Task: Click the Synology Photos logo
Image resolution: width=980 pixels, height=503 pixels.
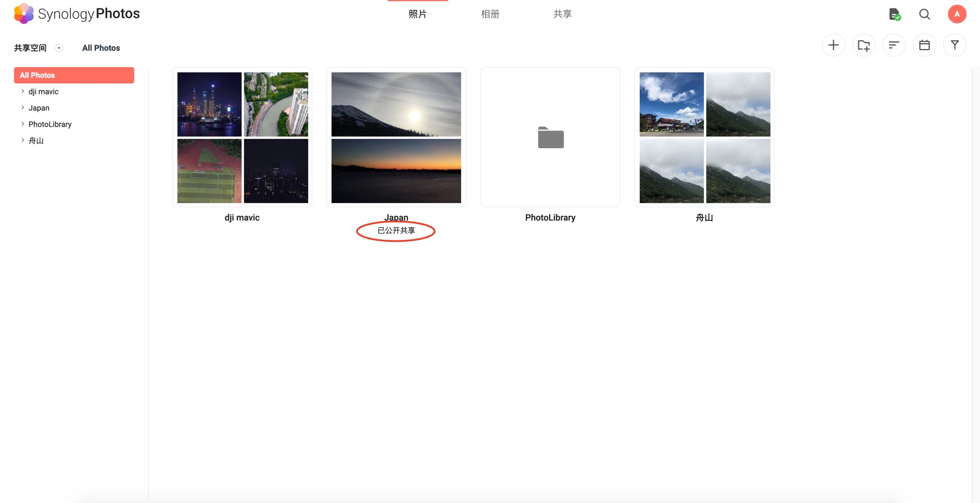Action: [77, 13]
